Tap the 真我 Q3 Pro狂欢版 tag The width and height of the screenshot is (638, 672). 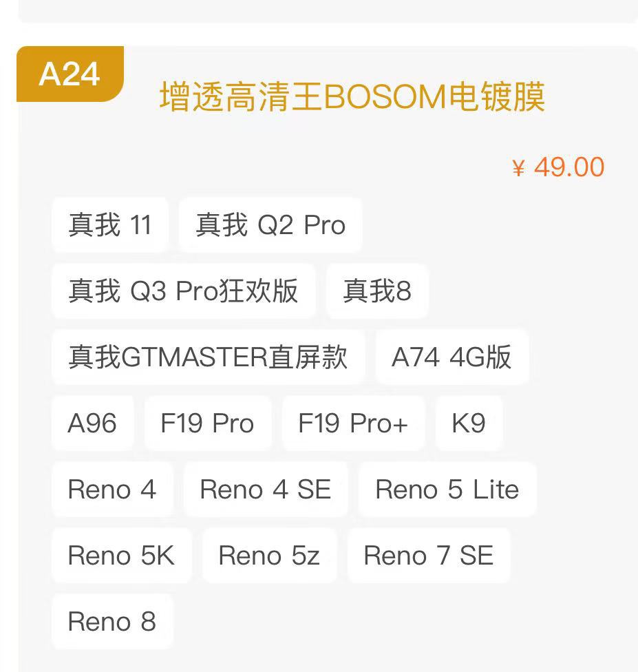183,291
